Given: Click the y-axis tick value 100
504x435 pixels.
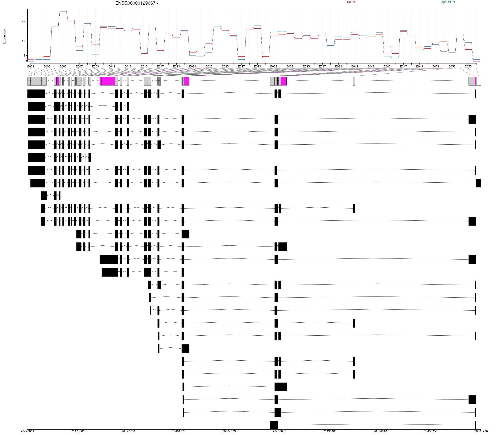Looking at the screenshot, I should [x=23, y=22].
